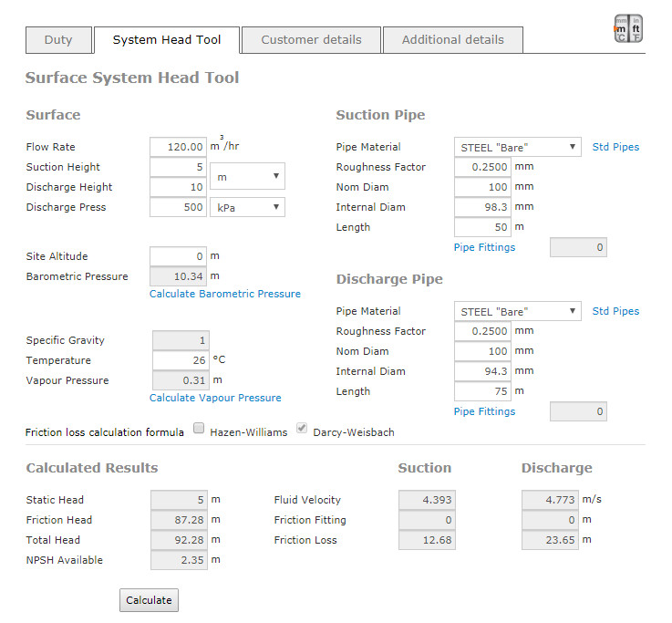The height and width of the screenshot is (623, 672).
Task: Go to the Additional details tab
Action: pyautogui.click(x=452, y=40)
